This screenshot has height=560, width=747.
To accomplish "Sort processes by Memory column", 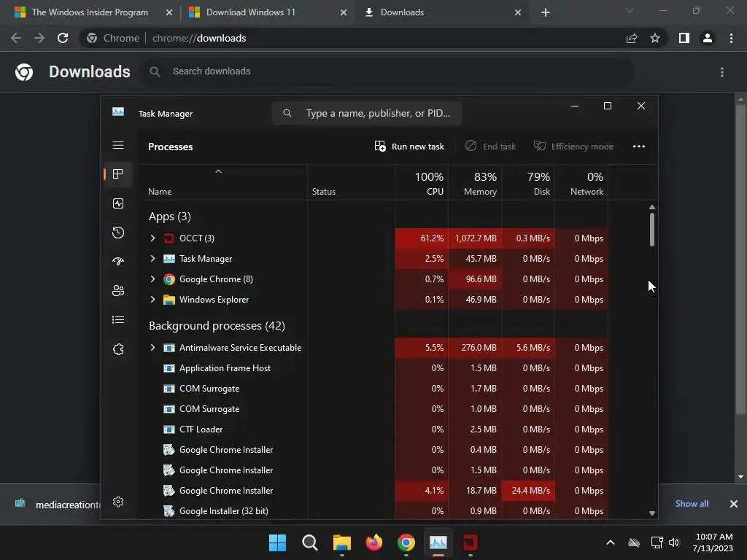I will [475, 183].
